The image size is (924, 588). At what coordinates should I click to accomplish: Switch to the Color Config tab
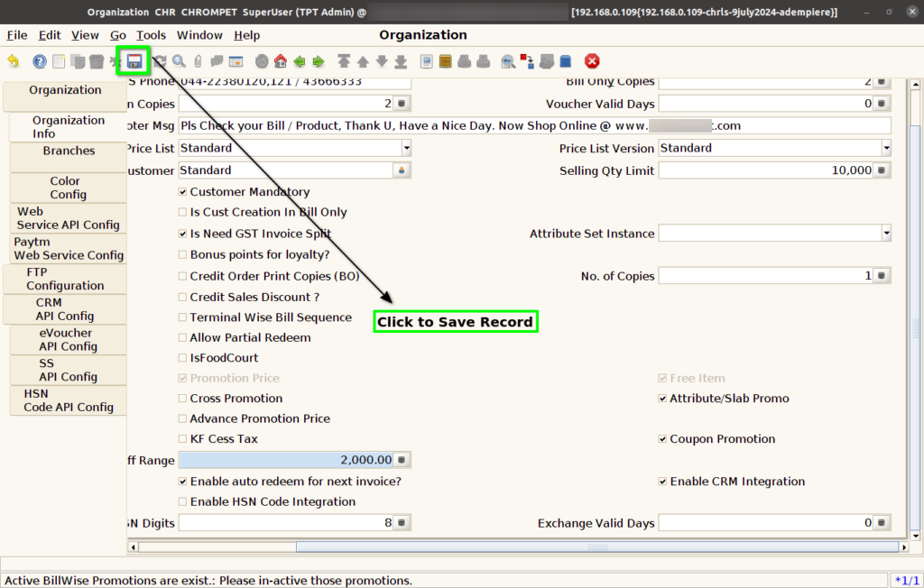pyautogui.click(x=69, y=188)
